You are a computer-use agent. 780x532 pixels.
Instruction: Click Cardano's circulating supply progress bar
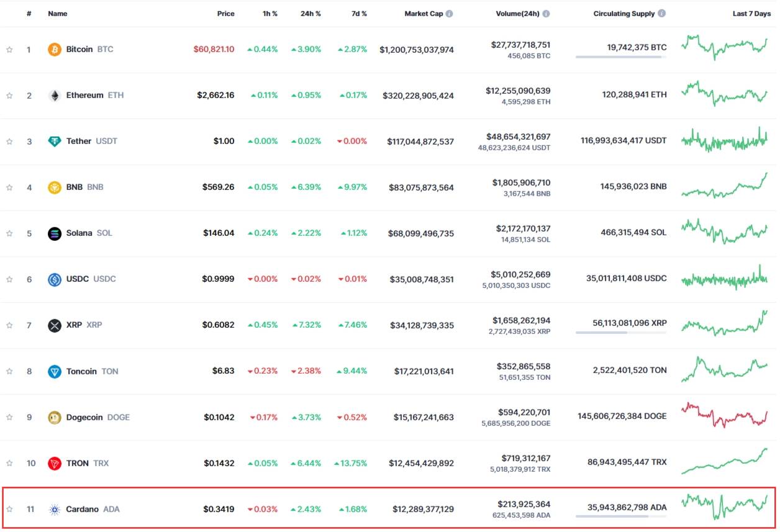[621, 516]
